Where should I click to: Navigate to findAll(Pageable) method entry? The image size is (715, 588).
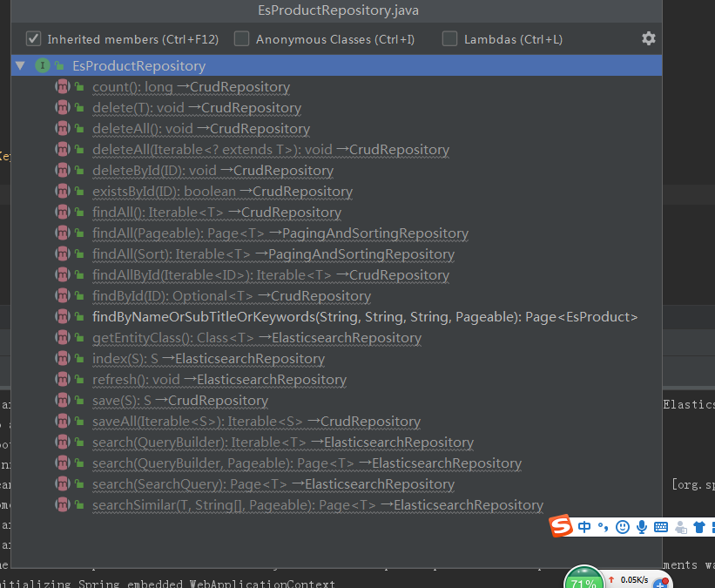click(x=280, y=233)
